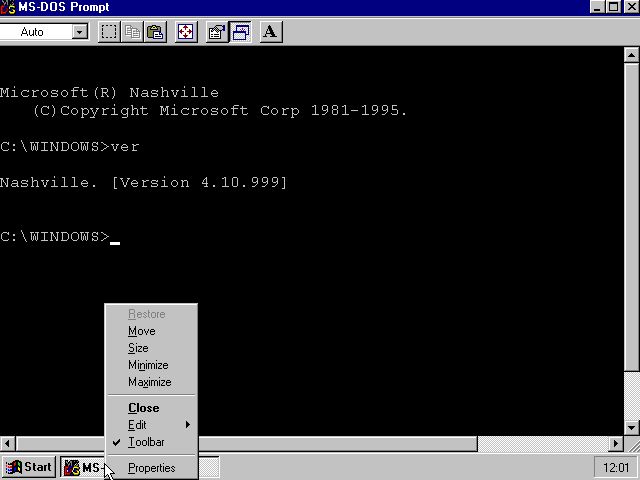Image resolution: width=640 pixels, height=480 pixels.
Task: Click the vertical scrollbar down arrow
Action: pos(631,428)
